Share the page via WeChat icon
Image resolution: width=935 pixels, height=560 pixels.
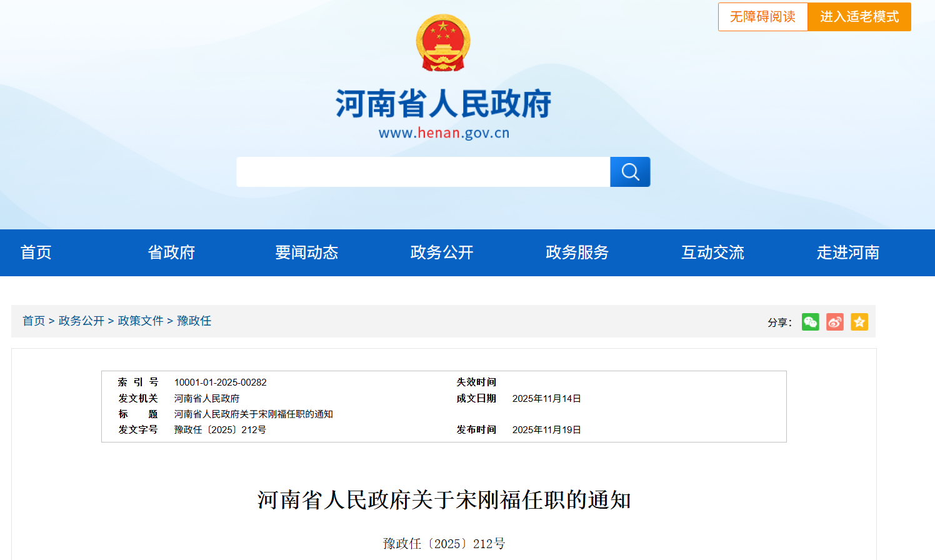click(x=810, y=322)
